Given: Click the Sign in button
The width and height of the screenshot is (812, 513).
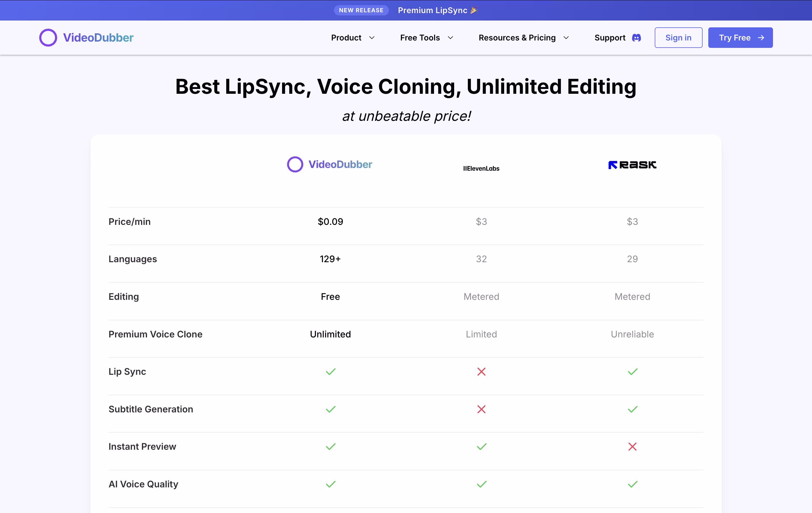Looking at the screenshot, I should pyautogui.click(x=678, y=37).
